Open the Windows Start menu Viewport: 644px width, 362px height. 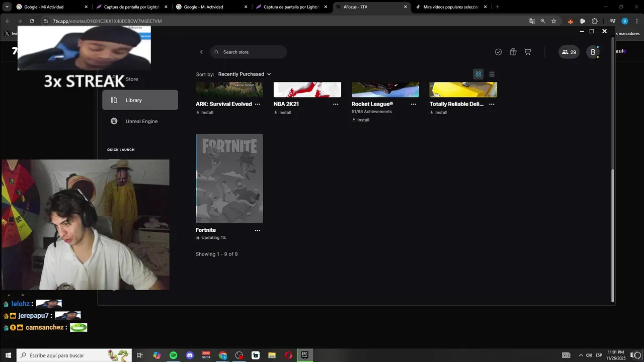point(8,355)
